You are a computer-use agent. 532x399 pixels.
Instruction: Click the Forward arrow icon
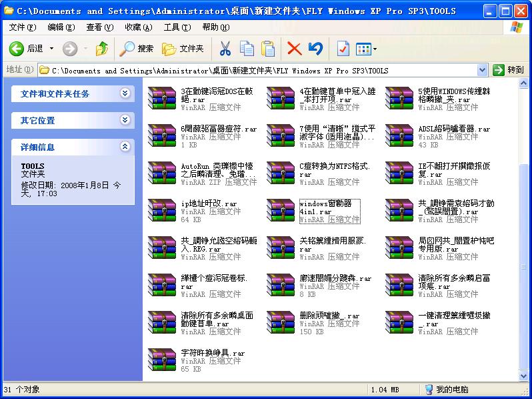coord(70,49)
